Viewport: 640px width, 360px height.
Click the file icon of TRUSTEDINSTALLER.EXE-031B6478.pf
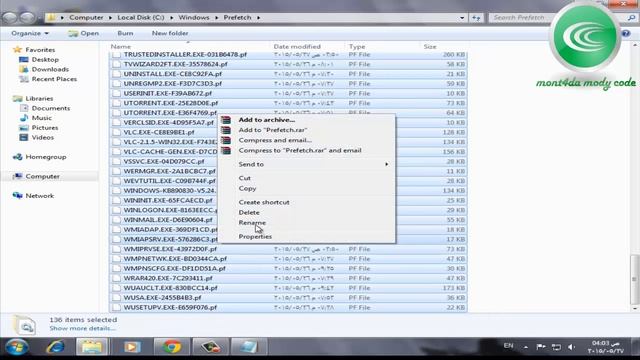117,55
